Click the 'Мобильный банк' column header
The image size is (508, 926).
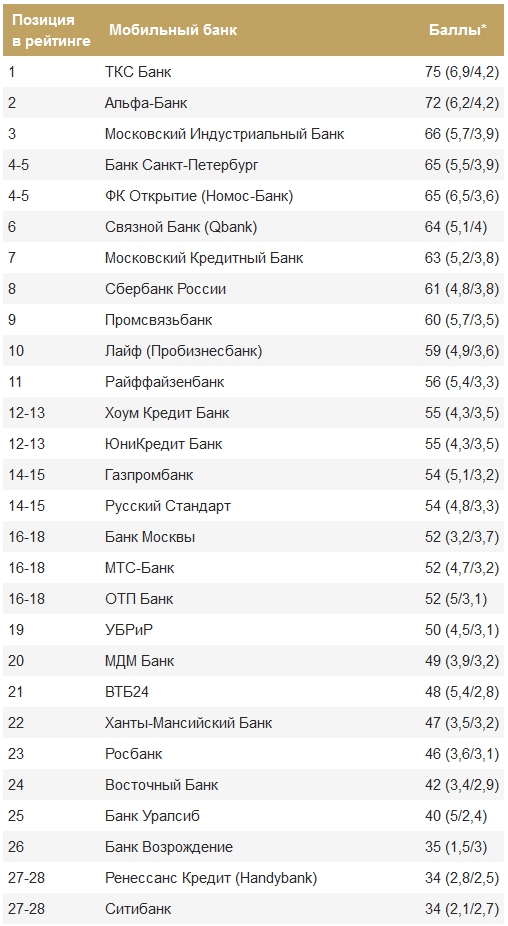click(x=172, y=30)
